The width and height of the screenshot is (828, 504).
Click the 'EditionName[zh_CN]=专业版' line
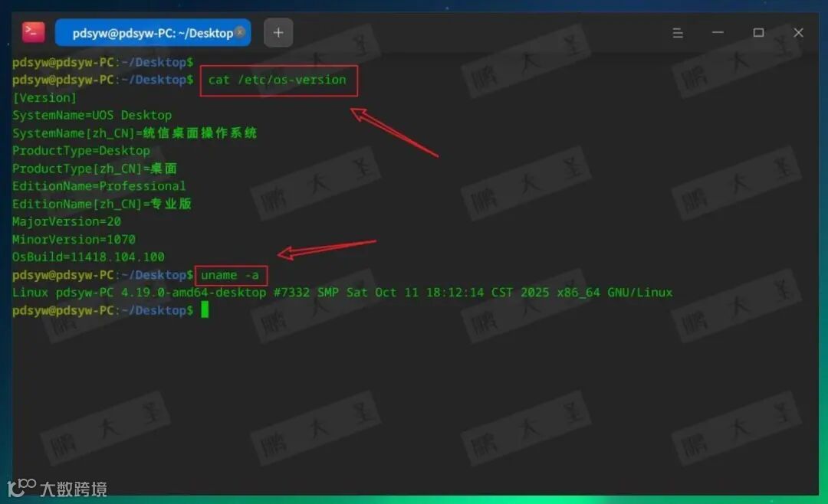[x=102, y=204]
